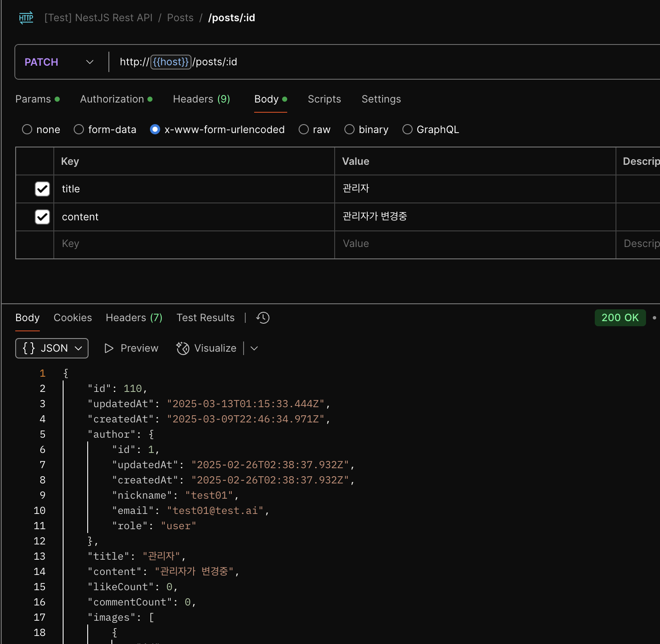The height and width of the screenshot is (644, 660).
Task: Edit the content value 관리자가 변경중
Action: tap(475, 217)
